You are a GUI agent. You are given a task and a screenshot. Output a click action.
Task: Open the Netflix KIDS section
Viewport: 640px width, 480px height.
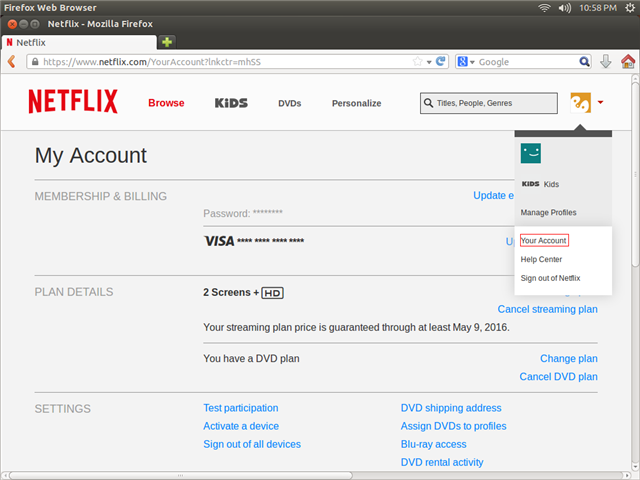coord(231,103)
